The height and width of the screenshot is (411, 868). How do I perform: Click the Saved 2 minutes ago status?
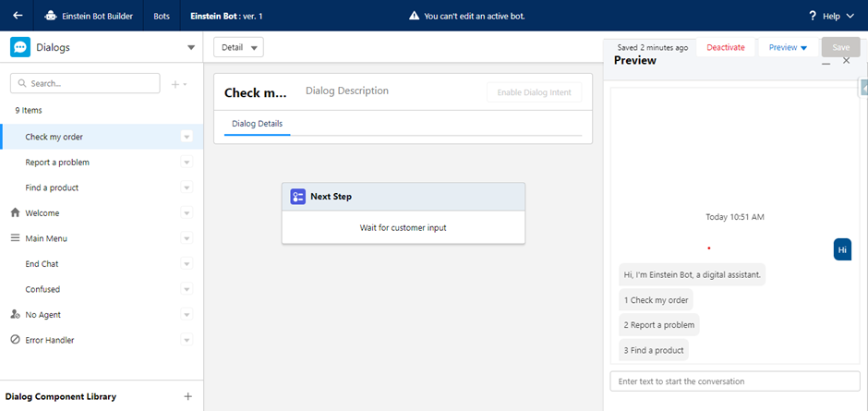(x=653, y=48)
